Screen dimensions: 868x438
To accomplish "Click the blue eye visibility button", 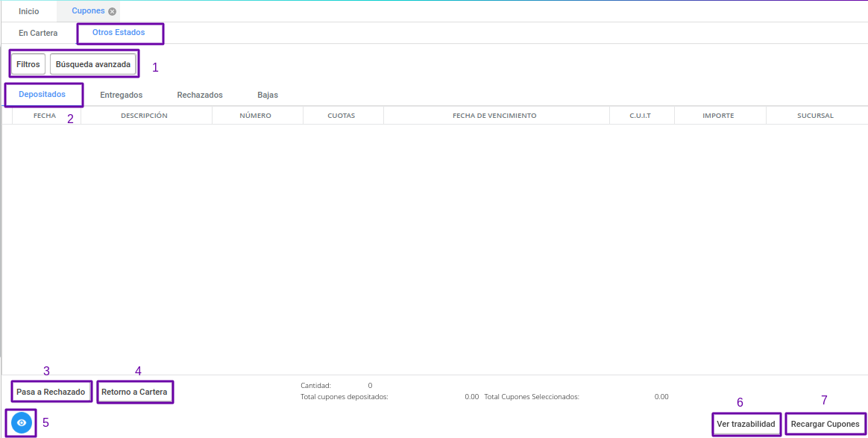I will point(22,423).
